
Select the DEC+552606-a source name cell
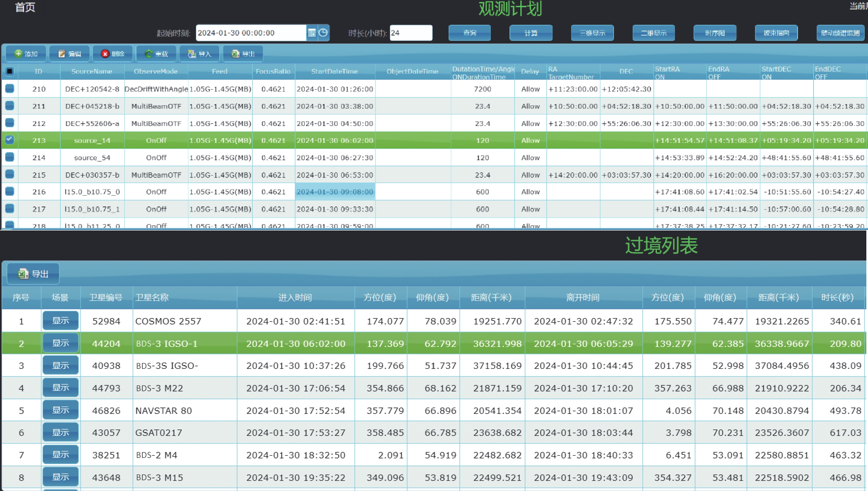(x=92, y=124)
